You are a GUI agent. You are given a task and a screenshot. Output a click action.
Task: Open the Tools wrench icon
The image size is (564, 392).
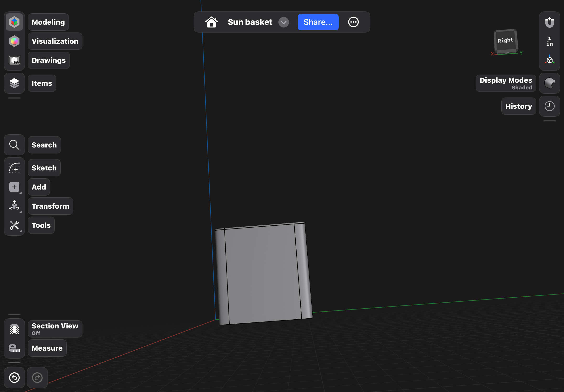[14, 225]
